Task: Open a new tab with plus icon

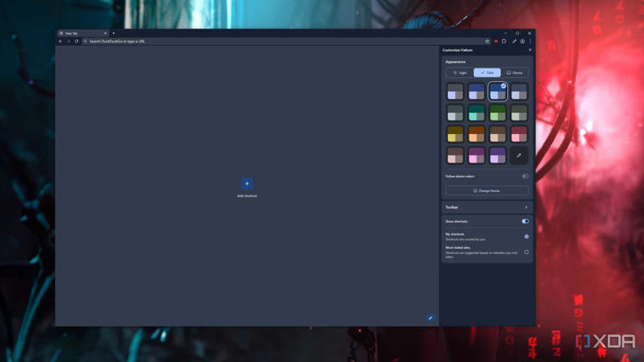Action: [x=114, y=34]
